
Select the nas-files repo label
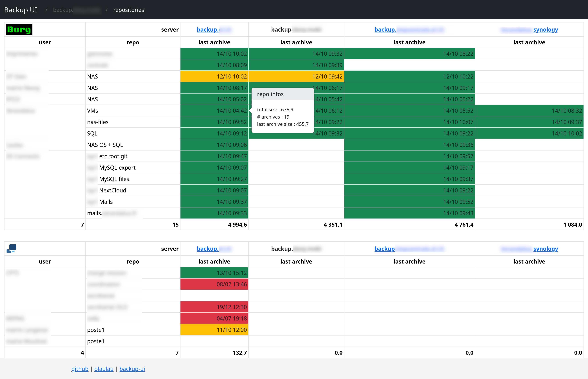[98, 122]
